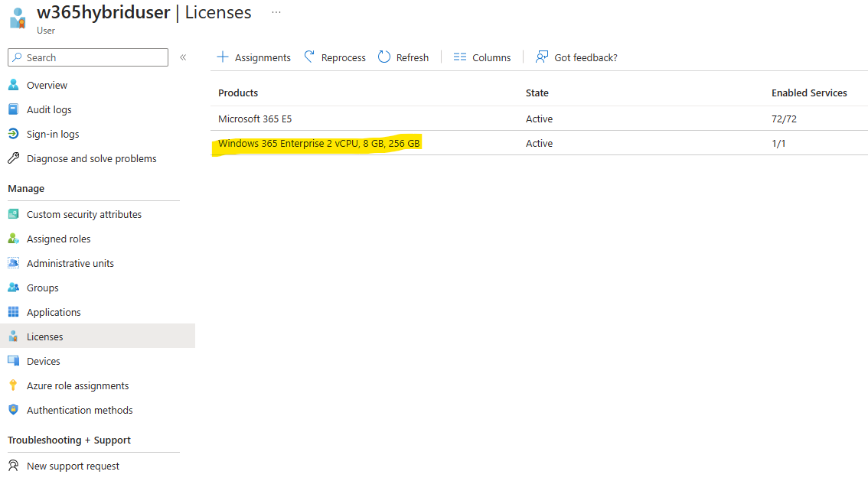
Task: Go to Audit logs
Action: (49, 109)
